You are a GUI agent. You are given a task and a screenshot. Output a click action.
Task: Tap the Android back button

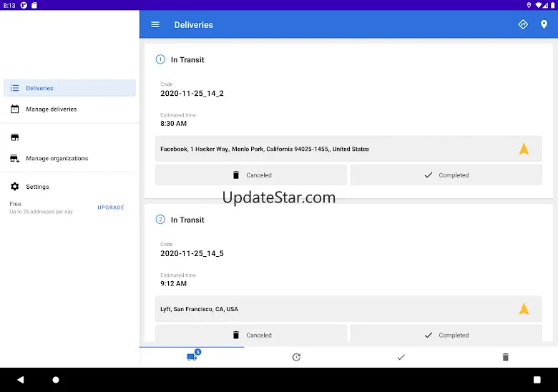click(20, 380)
